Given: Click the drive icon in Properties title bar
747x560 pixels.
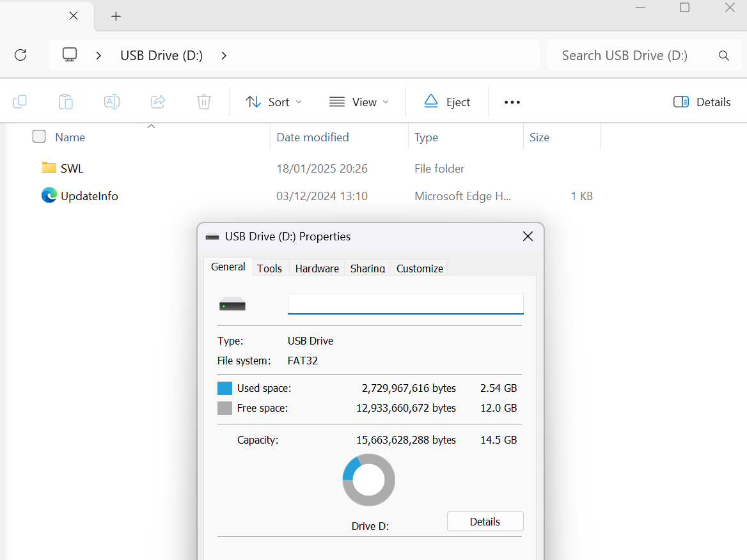Looking at the screenshot, I should [x=212, y=237].
